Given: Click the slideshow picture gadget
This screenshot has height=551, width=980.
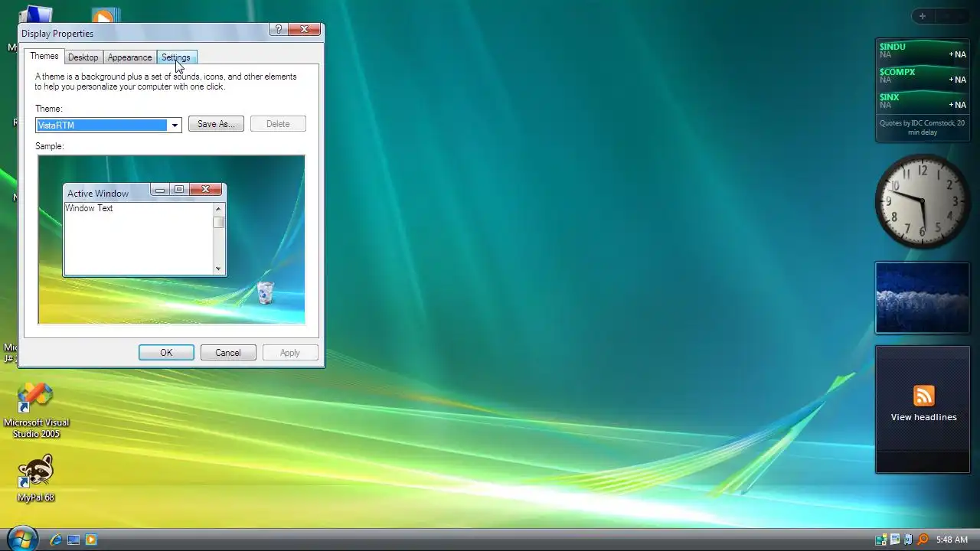Looking at the screenshot, I should (x=923, y=298).
